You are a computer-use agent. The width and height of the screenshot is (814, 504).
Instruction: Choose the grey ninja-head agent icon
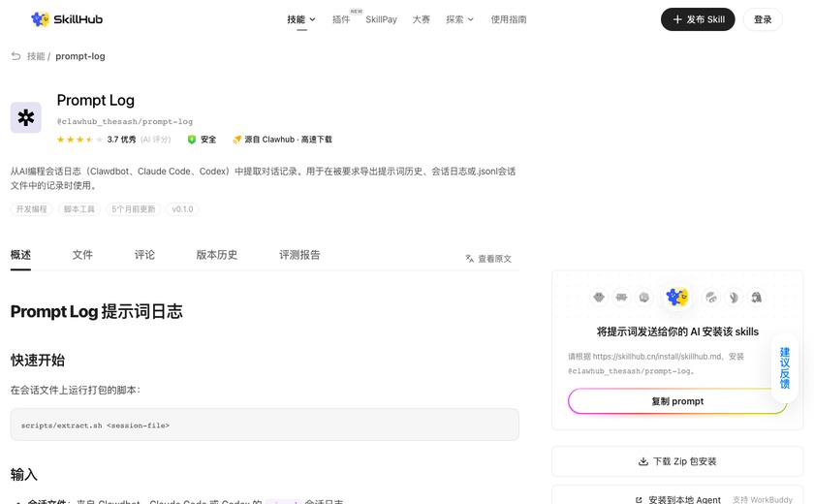(x=711, y=298)
